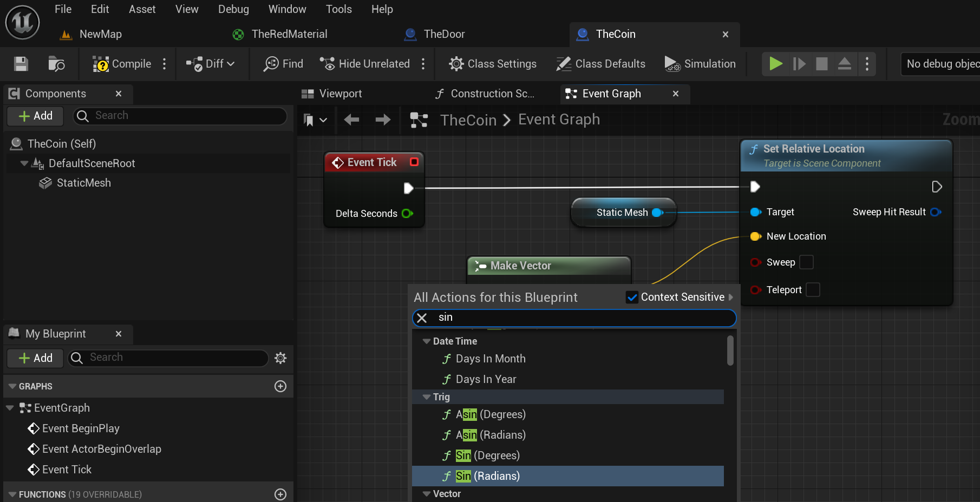Close the TheCoin tab
This screenshot has height=502, width=980.
726,34
